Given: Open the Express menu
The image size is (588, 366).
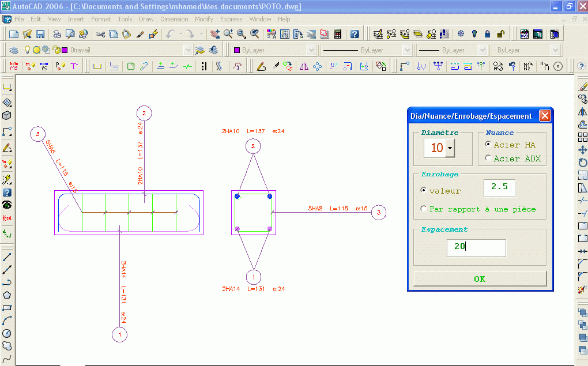Looking at the screenshot, I should coord(231,19).
